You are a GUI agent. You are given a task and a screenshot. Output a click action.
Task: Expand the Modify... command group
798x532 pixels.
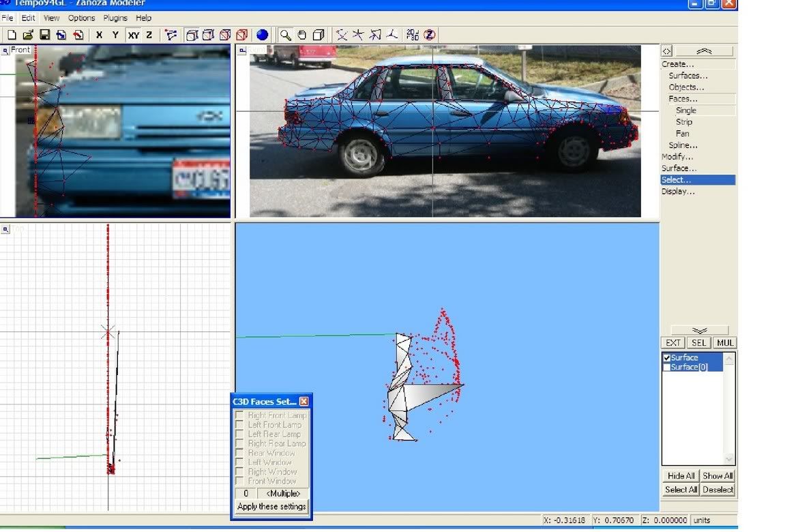677,157
